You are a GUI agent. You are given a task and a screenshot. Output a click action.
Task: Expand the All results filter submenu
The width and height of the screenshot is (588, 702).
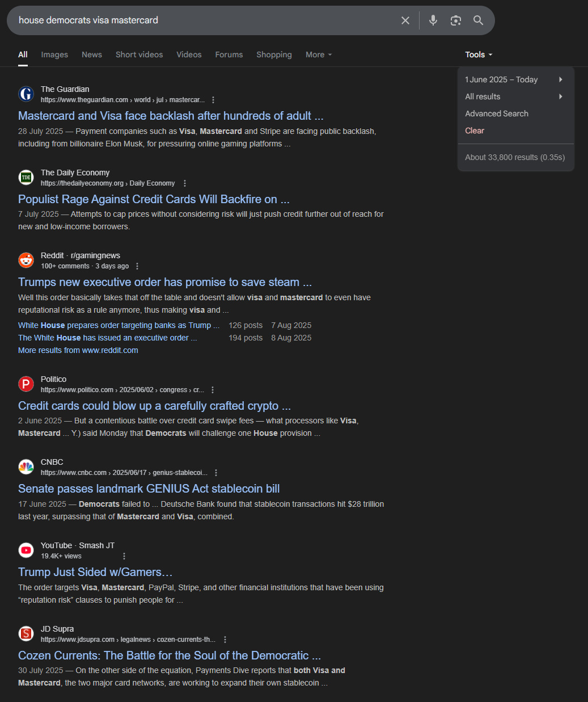[x=515, y=96]
